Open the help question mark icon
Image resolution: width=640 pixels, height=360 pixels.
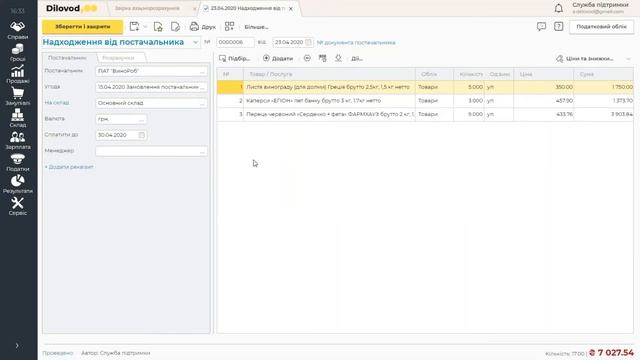coord(558,27)
